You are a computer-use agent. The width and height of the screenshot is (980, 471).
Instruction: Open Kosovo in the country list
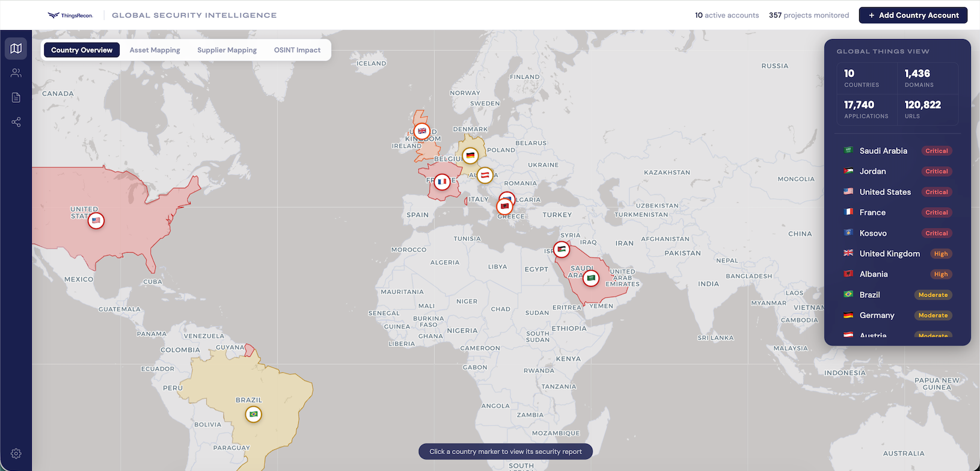(x=873, y=233)
